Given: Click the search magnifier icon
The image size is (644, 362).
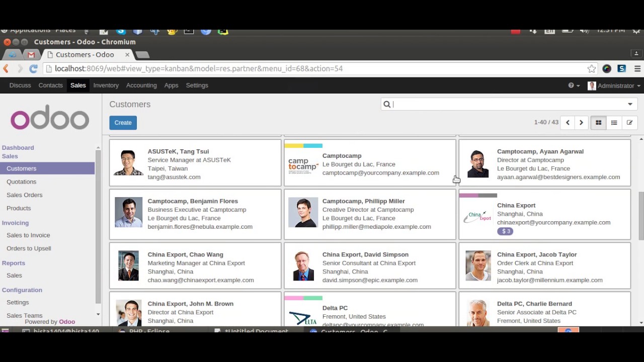Looking at the screenshot, I should (x=387, y=105).
